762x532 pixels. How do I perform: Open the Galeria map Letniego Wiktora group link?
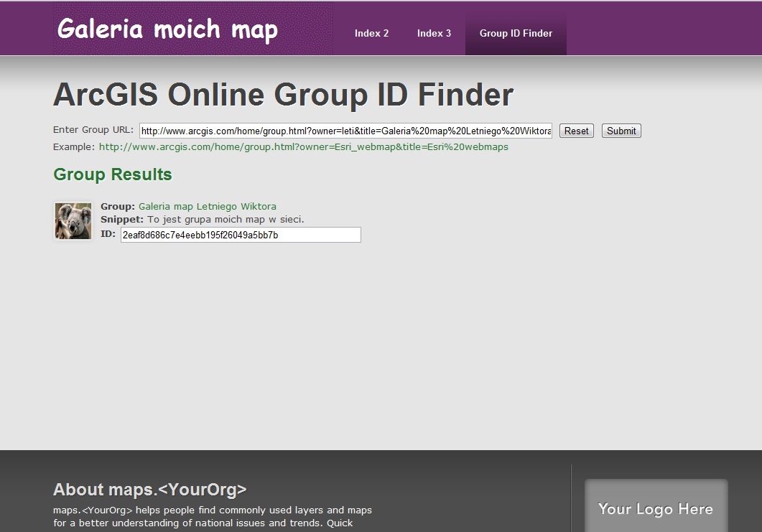(208, 207)
